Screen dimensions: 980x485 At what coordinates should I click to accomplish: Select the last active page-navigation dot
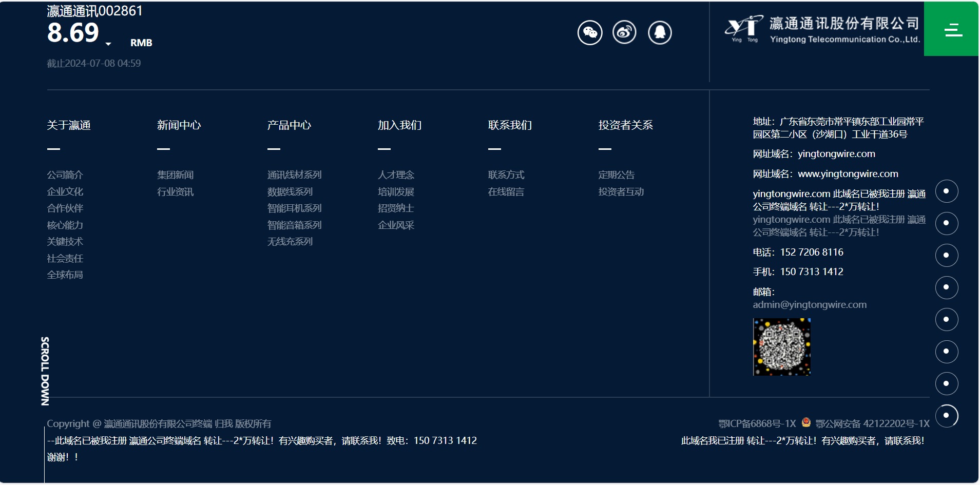947,416
